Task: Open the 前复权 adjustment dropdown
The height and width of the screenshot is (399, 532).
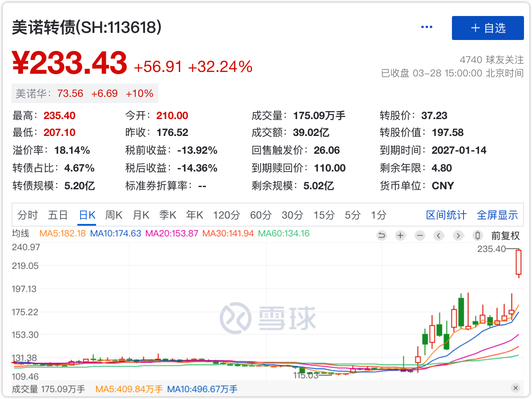Action: click(505, 235)
